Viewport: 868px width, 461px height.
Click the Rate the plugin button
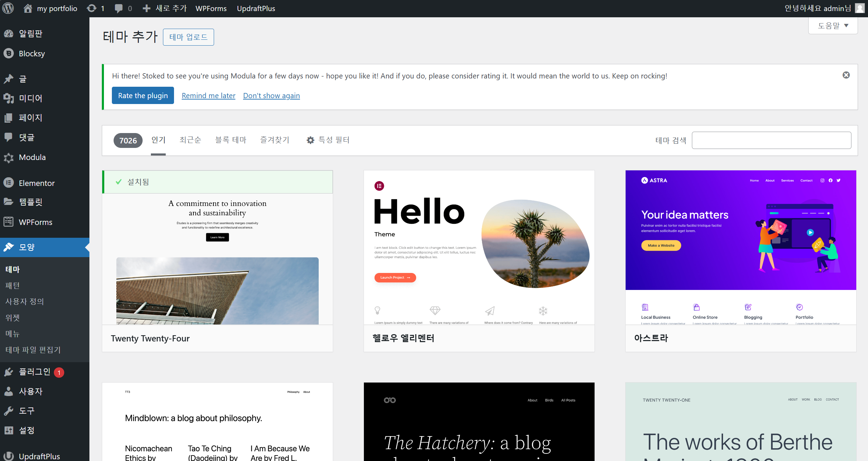point(143,95)
